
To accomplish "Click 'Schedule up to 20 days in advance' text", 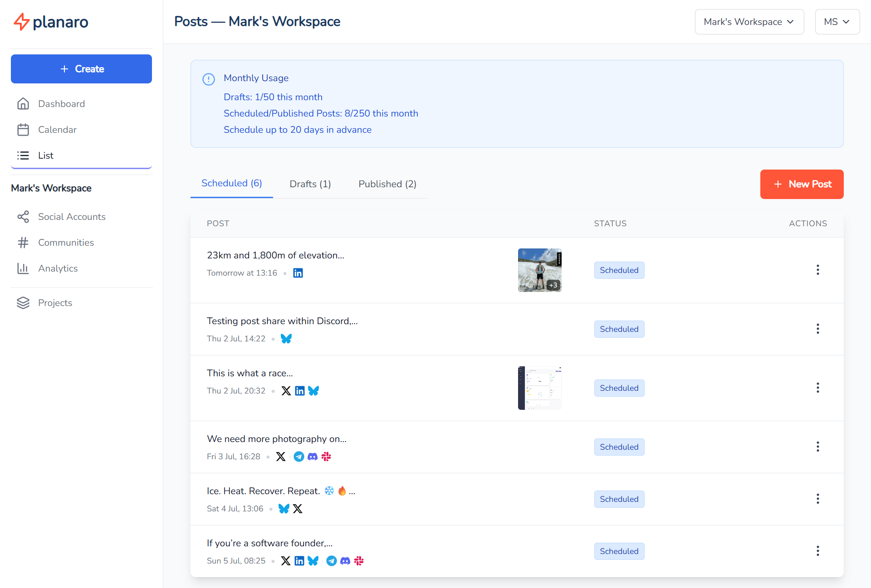I will [x=298, y=130].
